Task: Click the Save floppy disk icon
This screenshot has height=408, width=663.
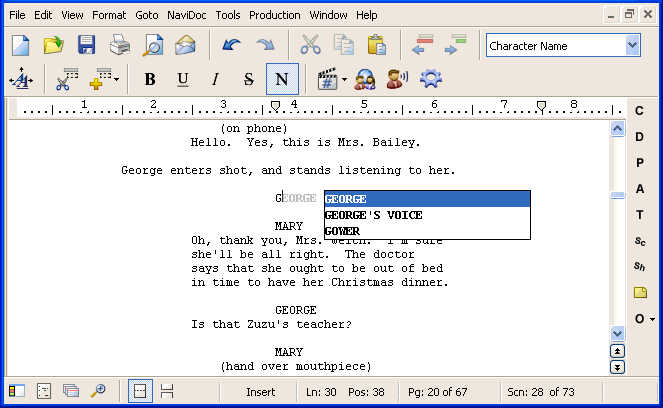Action: tap(86, 45)
